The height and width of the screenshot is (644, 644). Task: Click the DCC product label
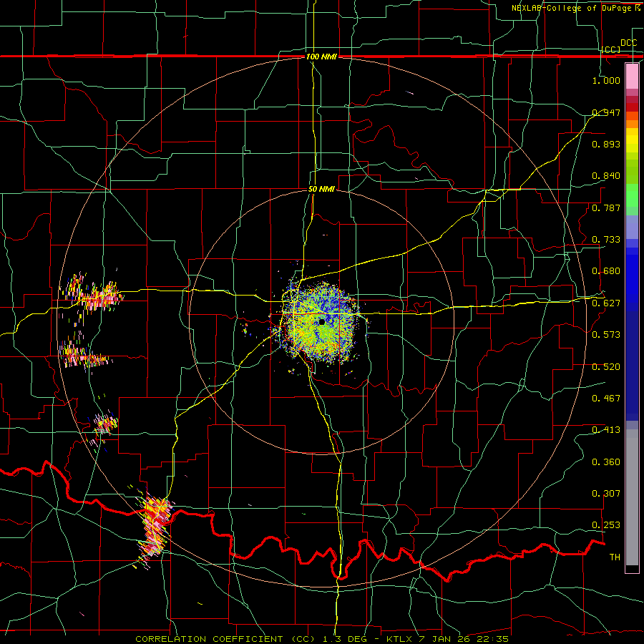(x=629, y=43)
